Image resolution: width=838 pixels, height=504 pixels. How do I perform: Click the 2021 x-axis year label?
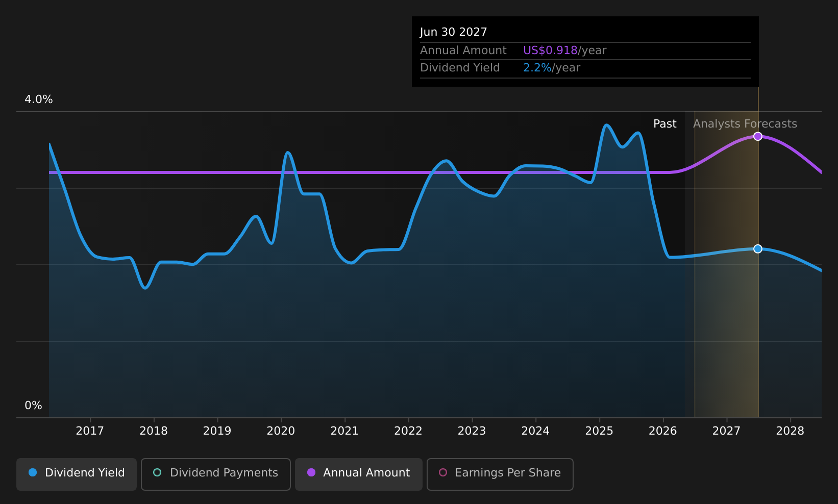(x=344, y=431)
